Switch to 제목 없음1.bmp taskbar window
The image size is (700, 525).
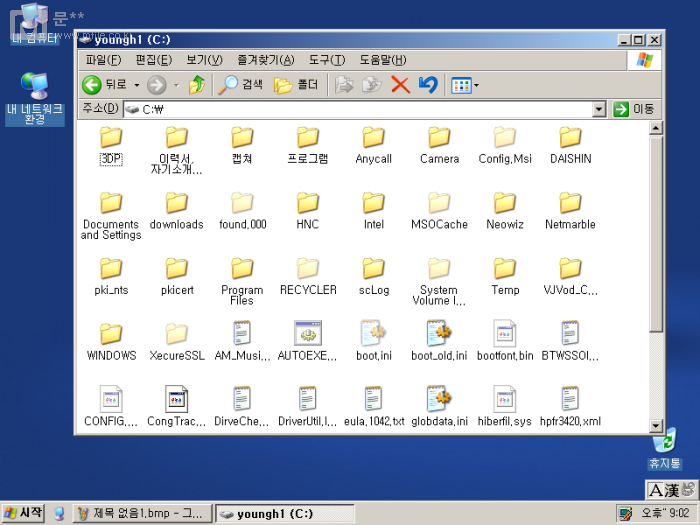pos(142,513)
